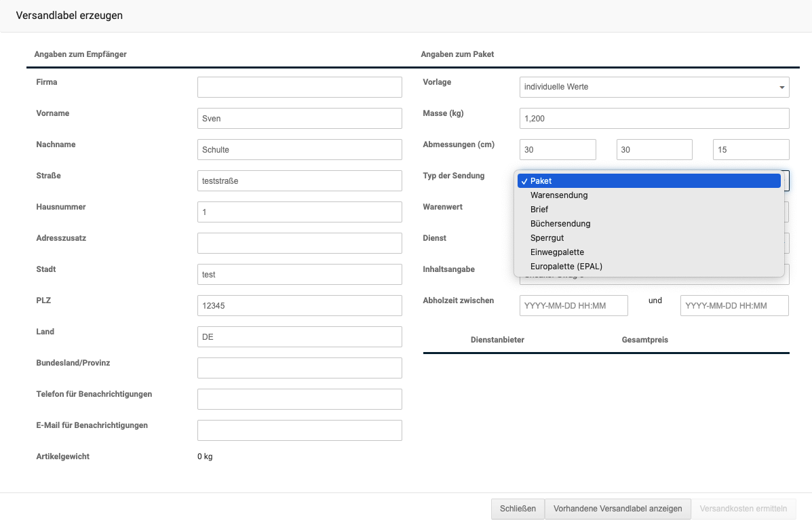Open the Vorlage dropdown arrow
Screen dimensions: 812x525
coord(782,87)
